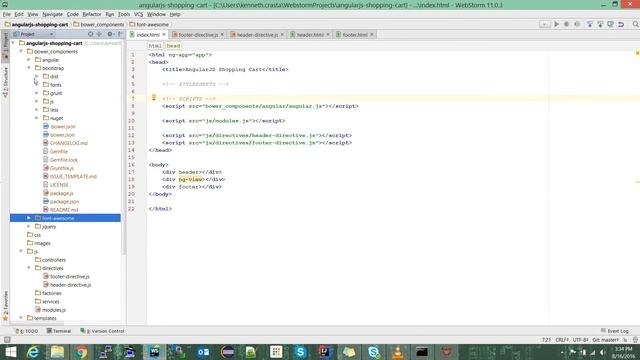Click the html breadcrumb in editor

click(x=155, y=46)
